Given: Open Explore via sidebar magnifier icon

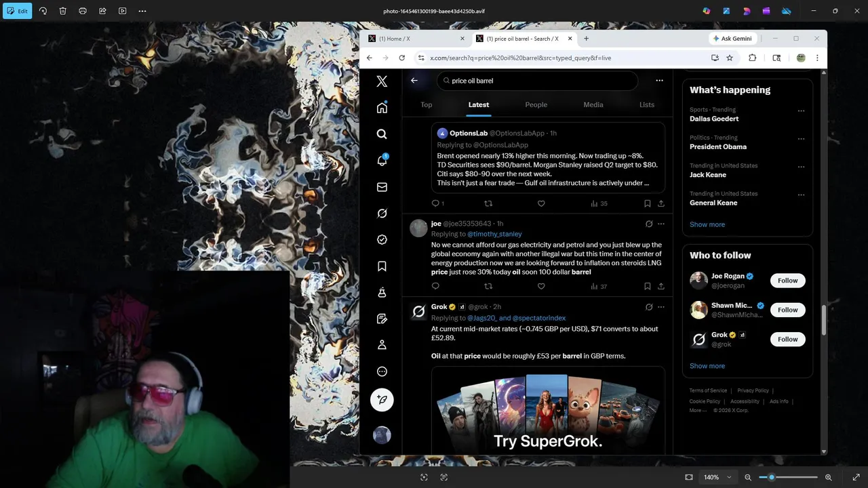Looking at the screenshot, I should click(x=382, y=134).
